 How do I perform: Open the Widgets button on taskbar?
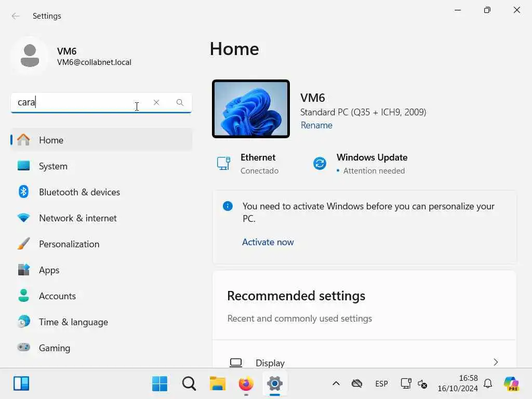21,383
